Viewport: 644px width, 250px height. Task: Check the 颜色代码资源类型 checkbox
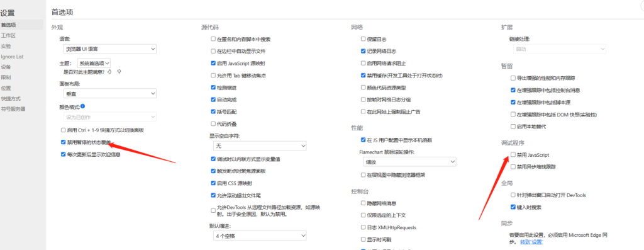click(363, 88)
